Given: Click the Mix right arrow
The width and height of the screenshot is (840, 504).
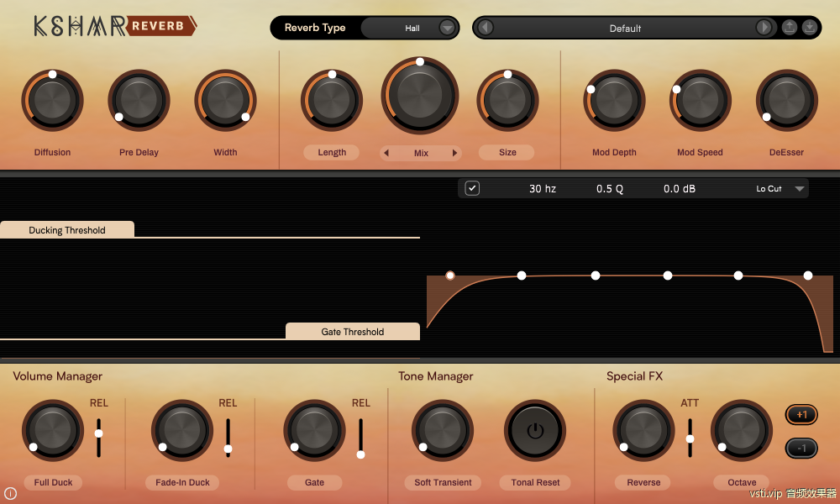Looking at the screenshot, I should coord(454,153).
